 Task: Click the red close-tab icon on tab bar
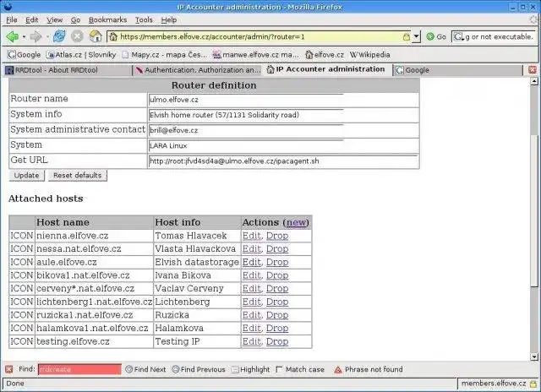(x=533, y=70)
